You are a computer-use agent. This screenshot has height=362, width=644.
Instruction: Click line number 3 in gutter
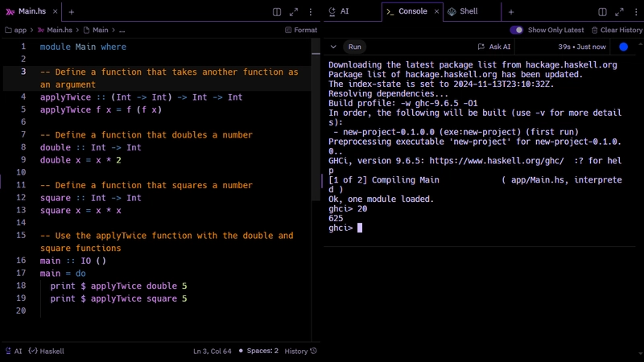tap(23, 72)
